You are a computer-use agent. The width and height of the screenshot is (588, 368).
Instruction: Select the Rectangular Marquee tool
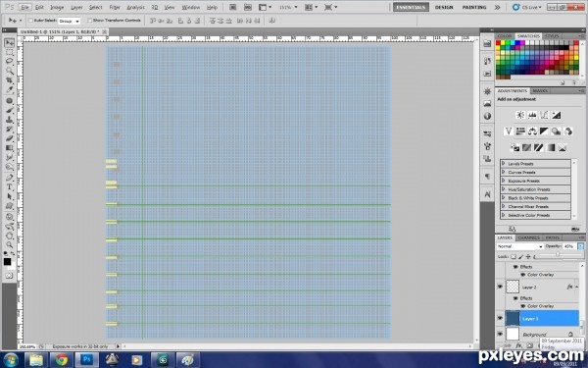10,52
